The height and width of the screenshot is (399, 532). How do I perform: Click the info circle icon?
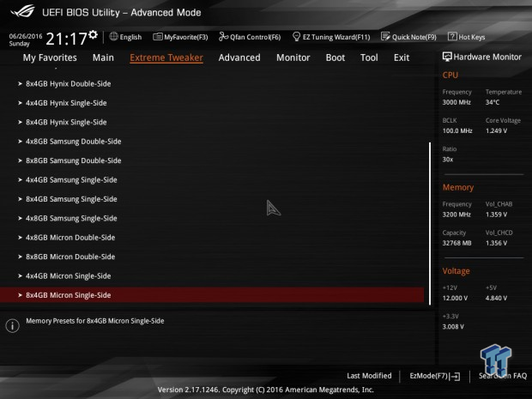point(13,326)
